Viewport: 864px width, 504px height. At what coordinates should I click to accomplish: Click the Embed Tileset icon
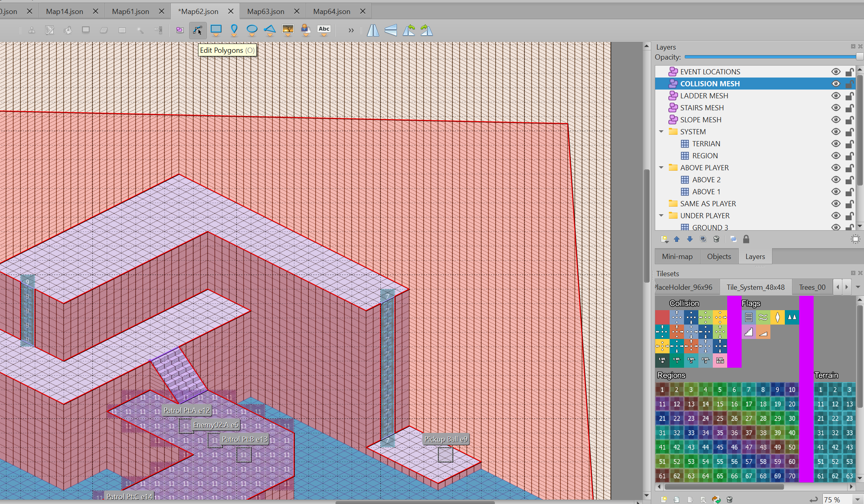677,500
